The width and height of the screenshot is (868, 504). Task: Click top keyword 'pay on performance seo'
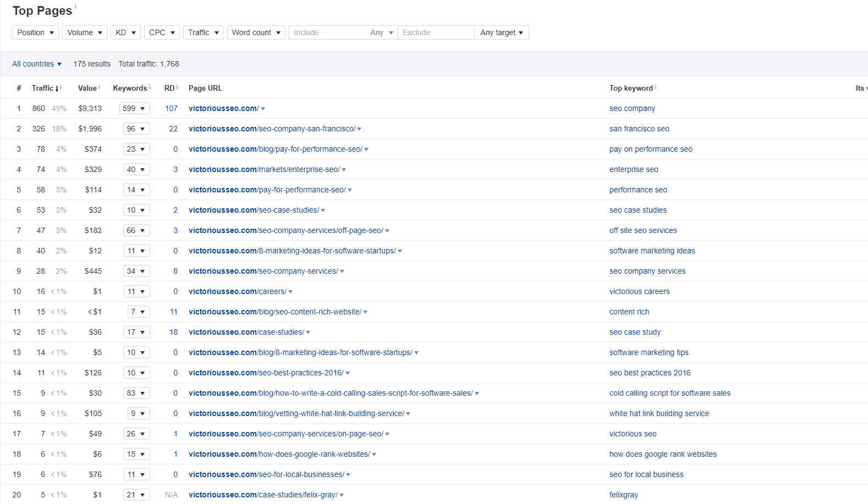click(x=651, y=149)
